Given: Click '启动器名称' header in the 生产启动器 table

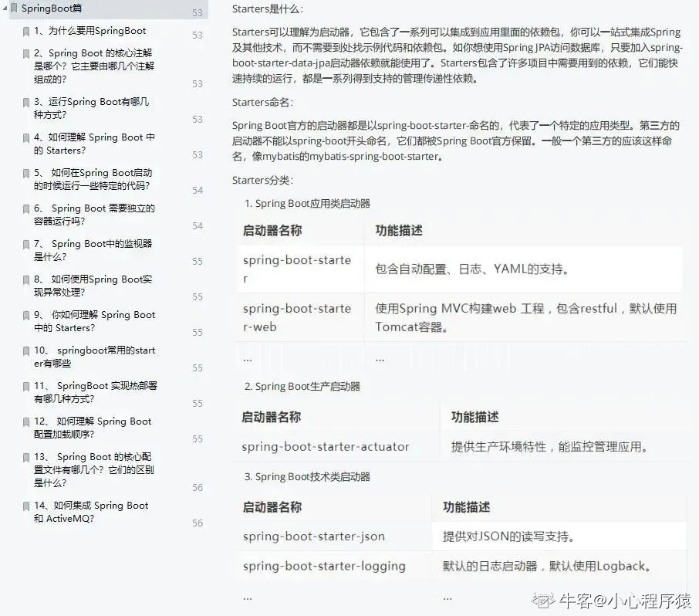Looking at the screenshot, I should (x=271, y=417).
